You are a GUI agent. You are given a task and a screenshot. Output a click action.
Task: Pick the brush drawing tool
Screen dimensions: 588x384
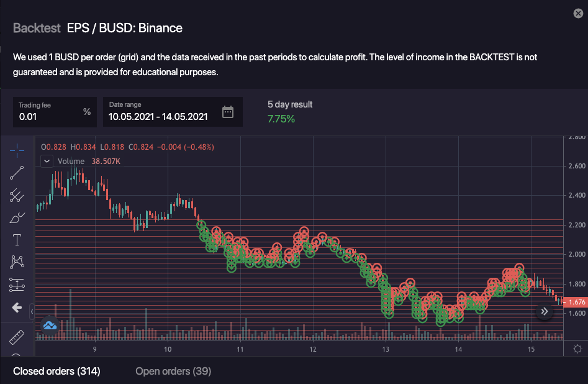click(17, 217)
